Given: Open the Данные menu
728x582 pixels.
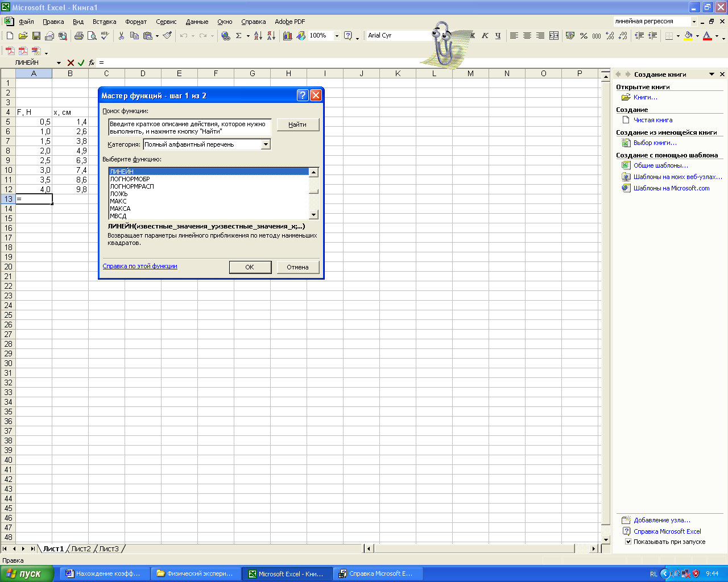Looking at the screenshot, I should click(197, 22).
